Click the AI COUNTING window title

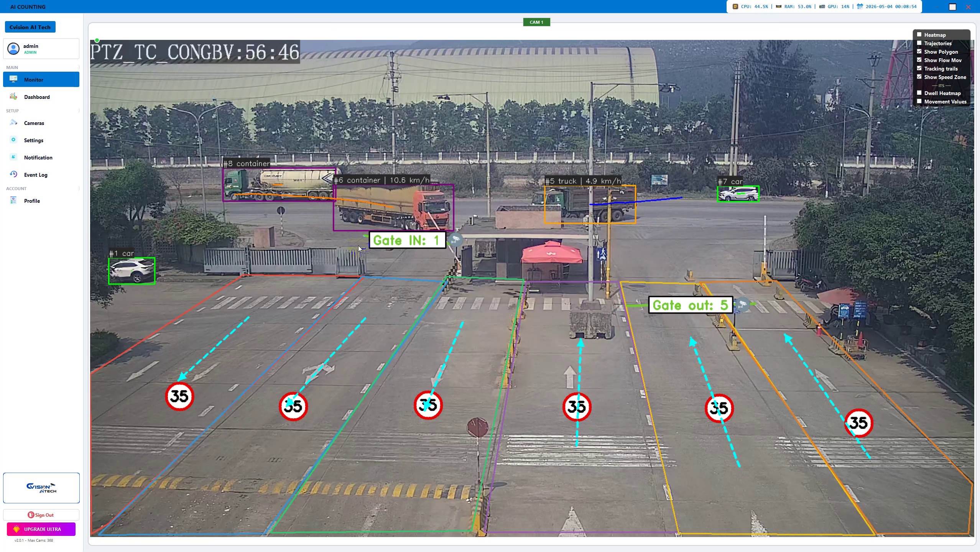coord(28,7)
